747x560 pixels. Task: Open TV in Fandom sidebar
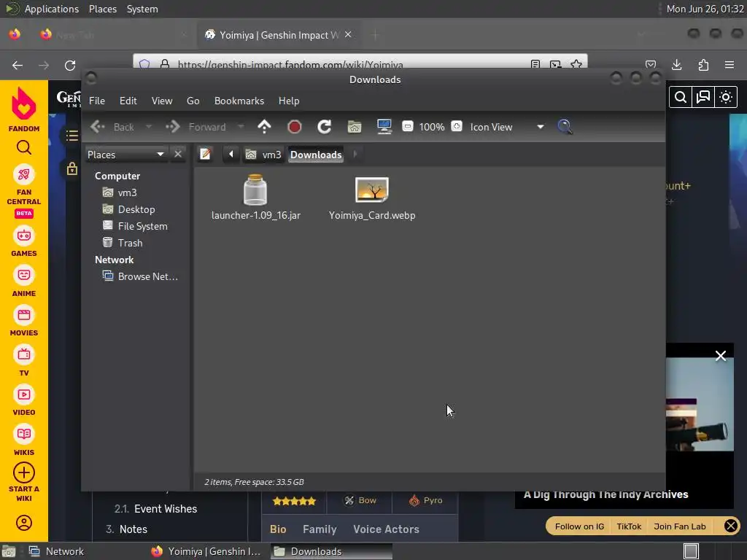click(24, 362)
